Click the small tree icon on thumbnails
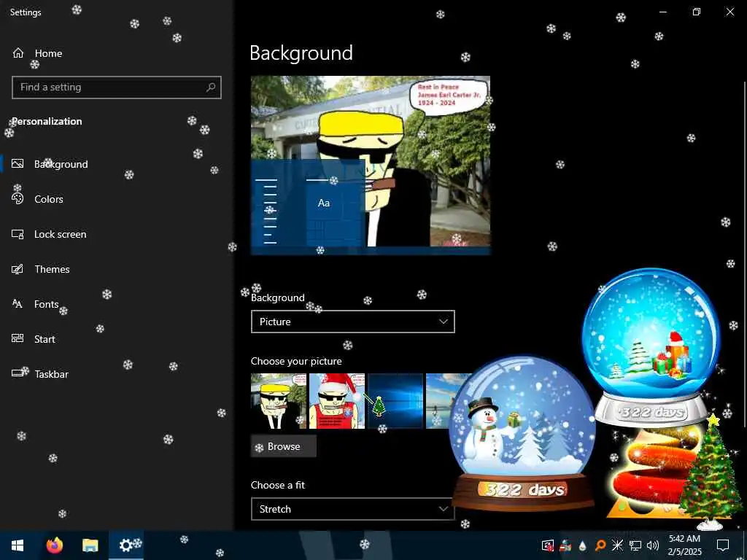 point(379,406)
